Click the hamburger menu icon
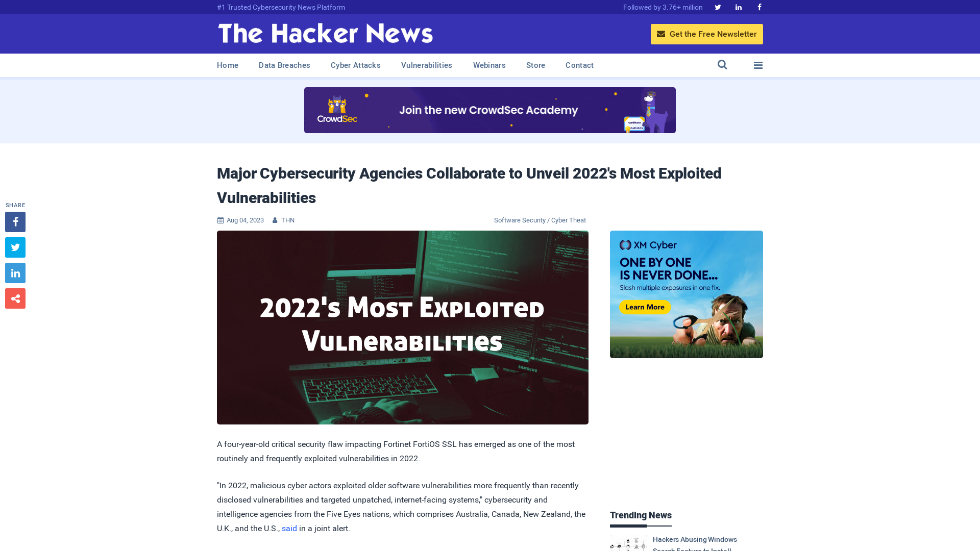Viewport: 980px width, 551px height. coord(758,65)
